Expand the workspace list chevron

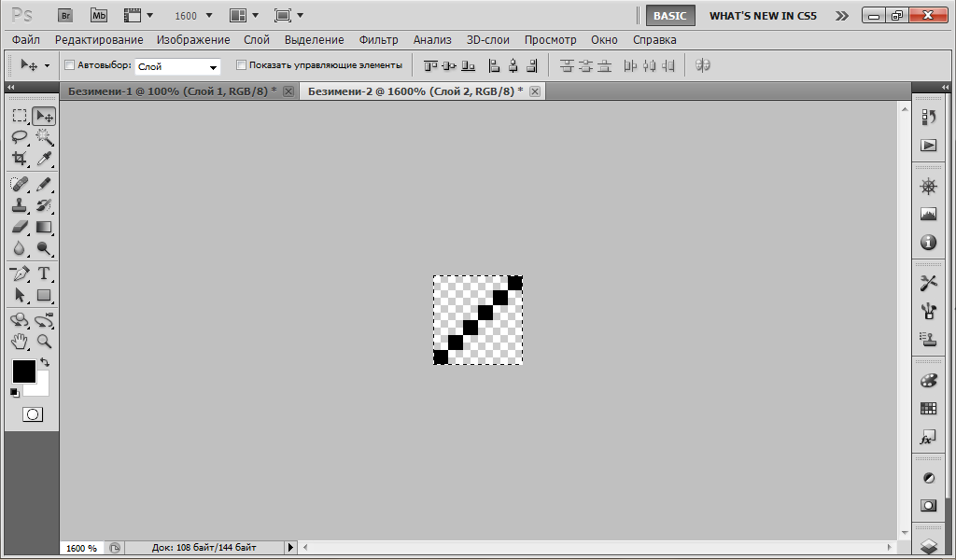pyautogui.click(x=842, y=16)
